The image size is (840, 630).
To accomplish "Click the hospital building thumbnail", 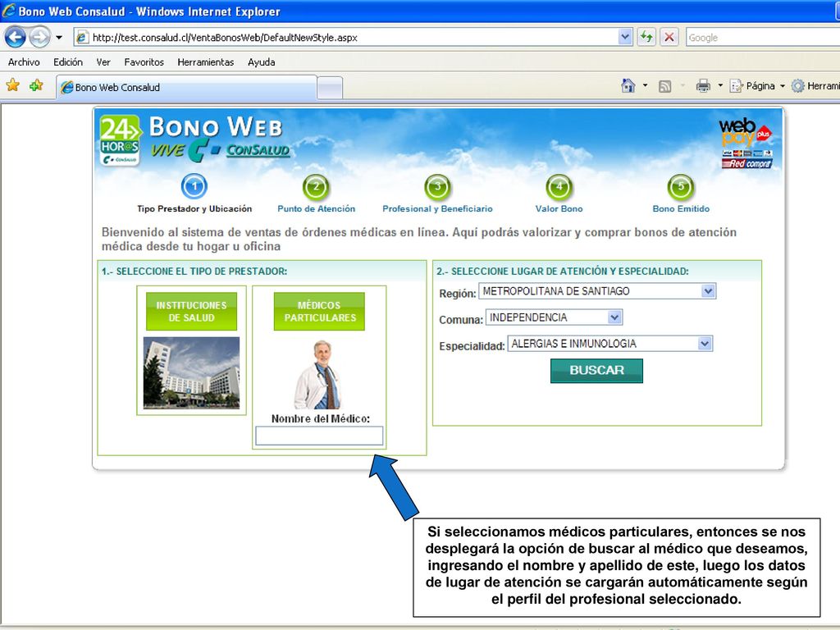I will pyautogui.click(x=191, y=373).
